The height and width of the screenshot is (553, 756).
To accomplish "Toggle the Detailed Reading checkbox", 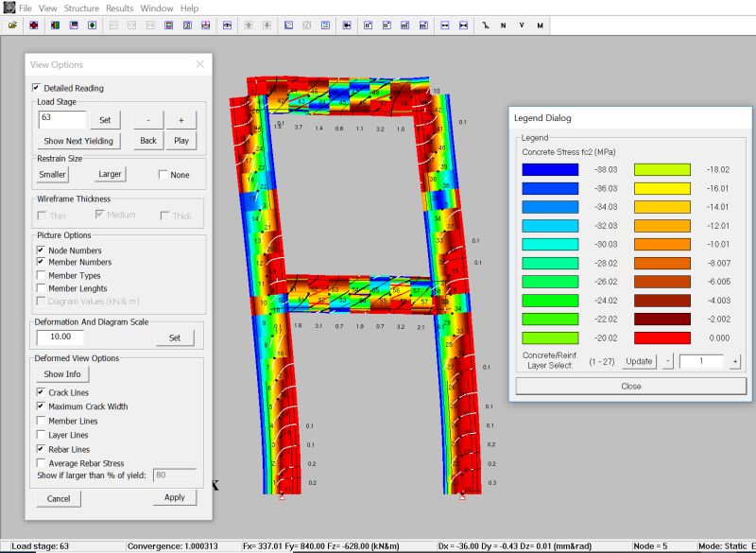I will click(36, 87).
